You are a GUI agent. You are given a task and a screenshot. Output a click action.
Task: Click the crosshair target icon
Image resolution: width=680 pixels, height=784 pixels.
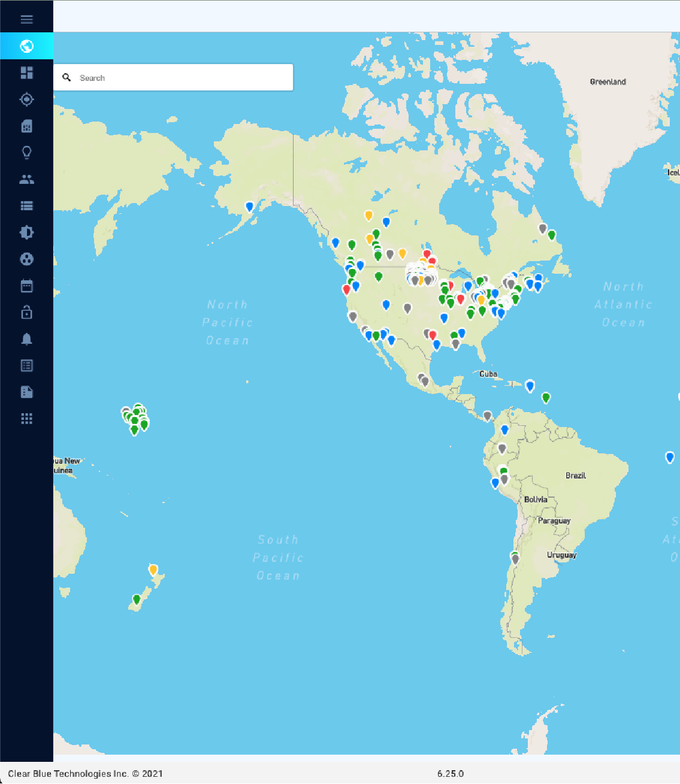pos(26,99)
